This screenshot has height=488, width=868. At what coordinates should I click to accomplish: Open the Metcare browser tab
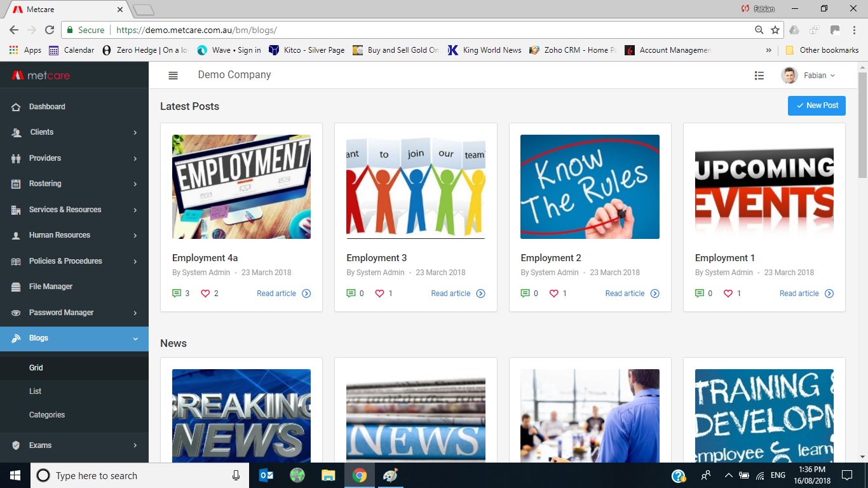pos(69,10)
